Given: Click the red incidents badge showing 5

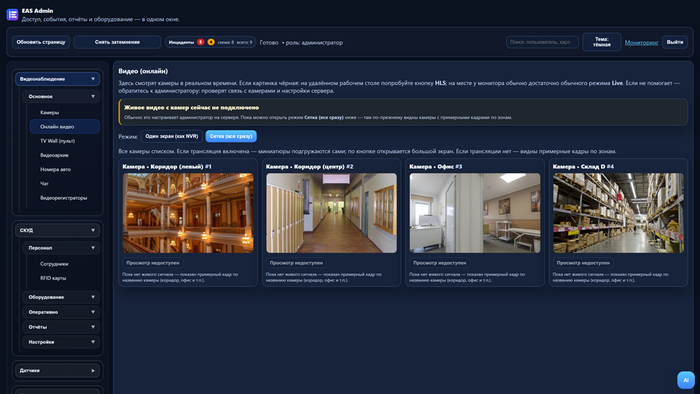Looking at the screenshot, I should 200,42.
